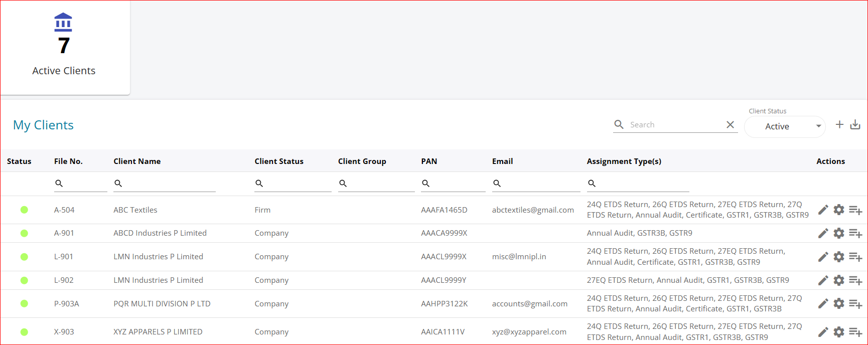Click pencil edit icon for PQR MULTI DIVISION

[823, 303]
